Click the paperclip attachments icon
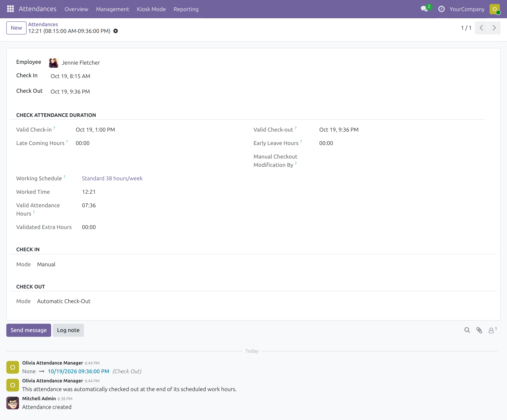Viewport: 507px width, 420px height. click(479, 330)
